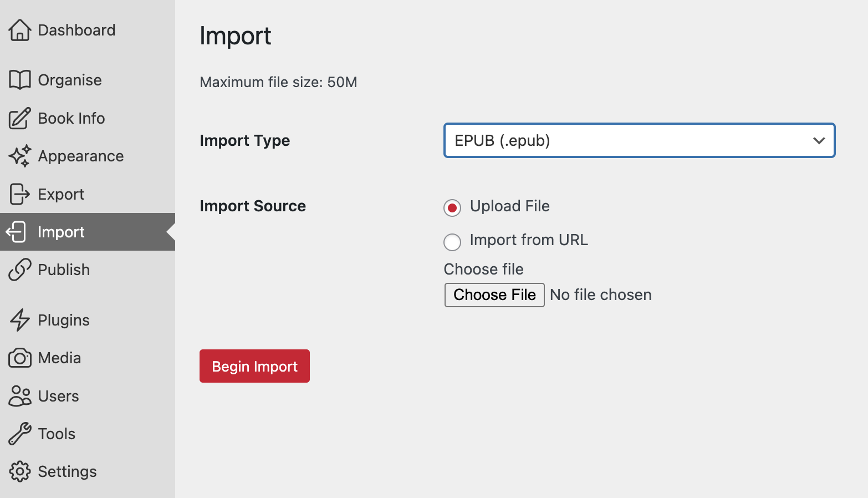Click the Choose File button

pyautogui.click(x=494, y=294)
